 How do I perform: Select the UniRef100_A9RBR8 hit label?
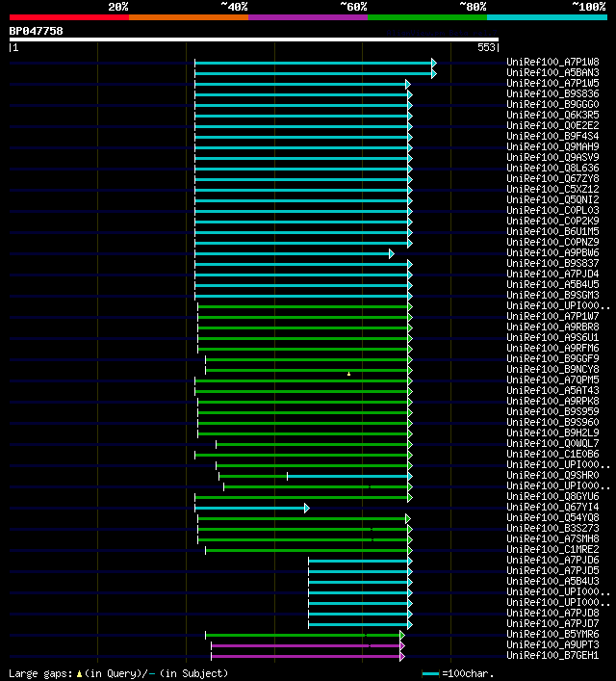click(x=552, y=327)
